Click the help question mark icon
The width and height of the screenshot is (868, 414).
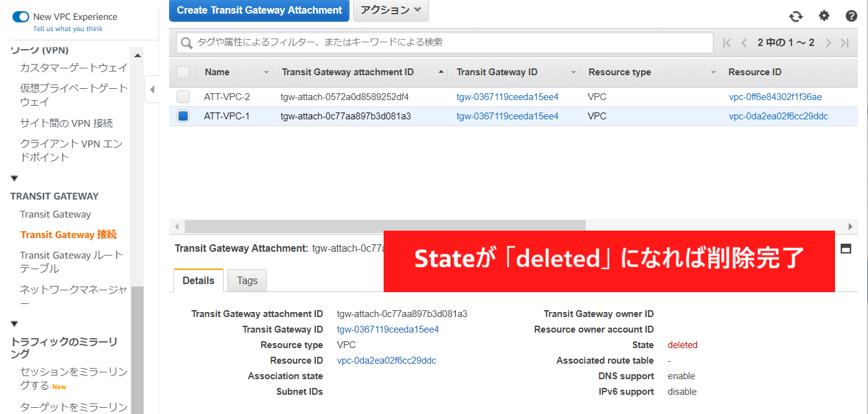click(x=851, y=16)
